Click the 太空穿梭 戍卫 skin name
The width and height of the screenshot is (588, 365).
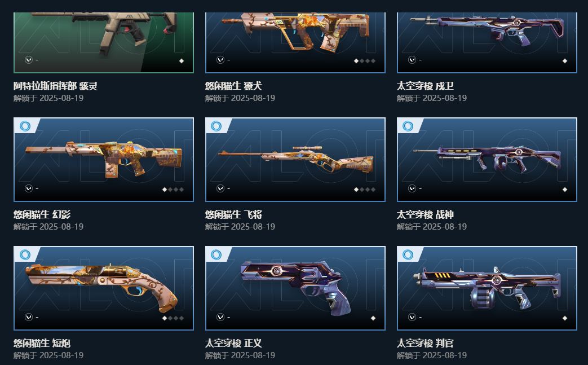tap(425, 86)
